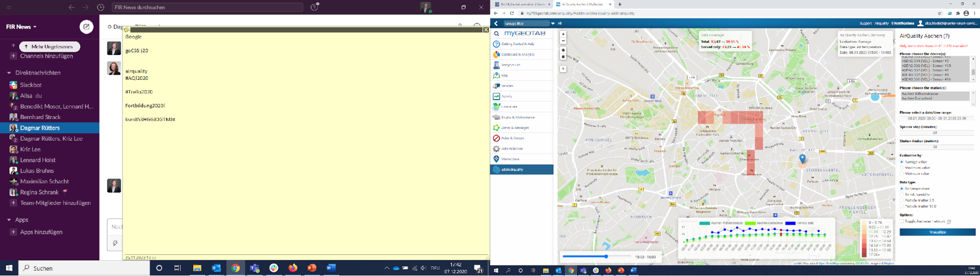This screenshot has height=276, width=980.
Task: Click the time slider handle below the map
Action: (x=606, y=256)
